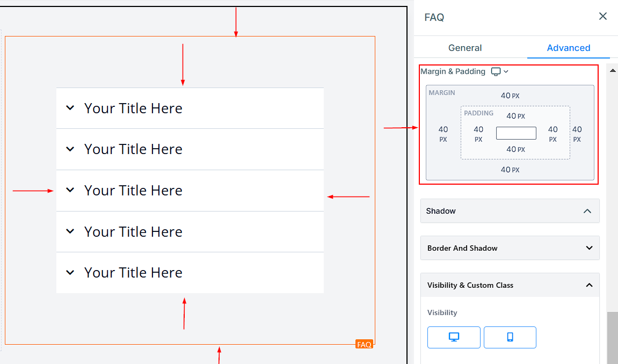
Task: Expand the fourth FAQ item chevron
Action: pyautogui.click(x=70, y=231)
